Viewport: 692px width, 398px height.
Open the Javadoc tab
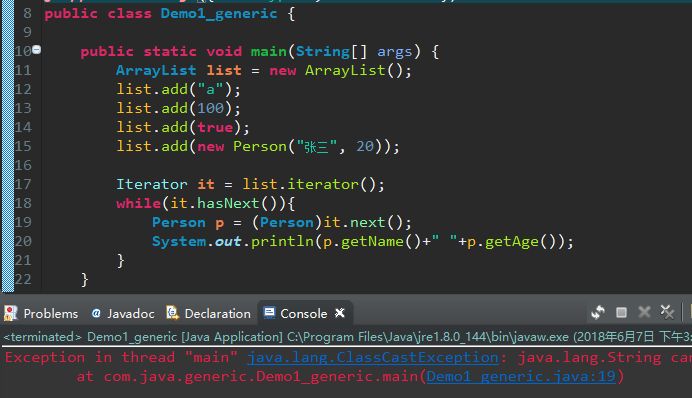[x=123, y=313]
